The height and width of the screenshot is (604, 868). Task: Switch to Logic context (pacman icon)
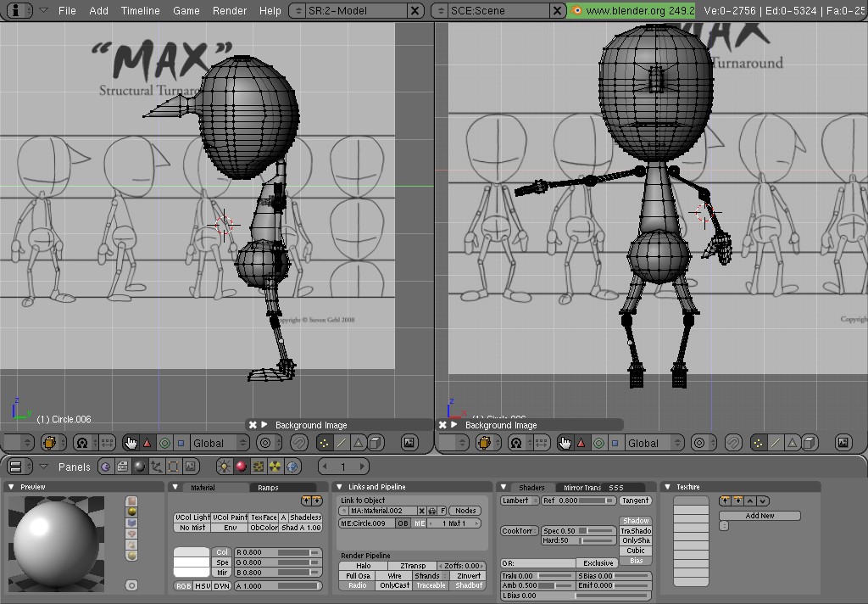tap(105, 467)
